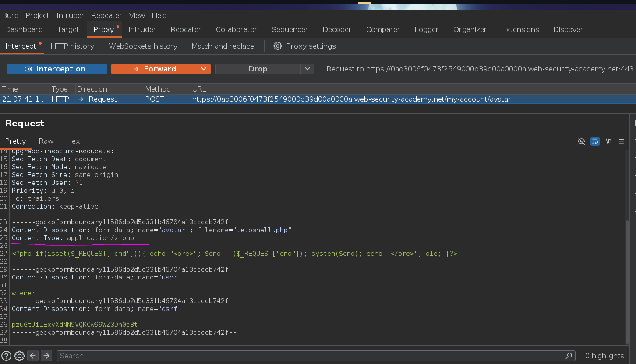Open Proxy settings gear icon
Screen dimensions: 636x364
pyautogui.click(x=278, y=46)
